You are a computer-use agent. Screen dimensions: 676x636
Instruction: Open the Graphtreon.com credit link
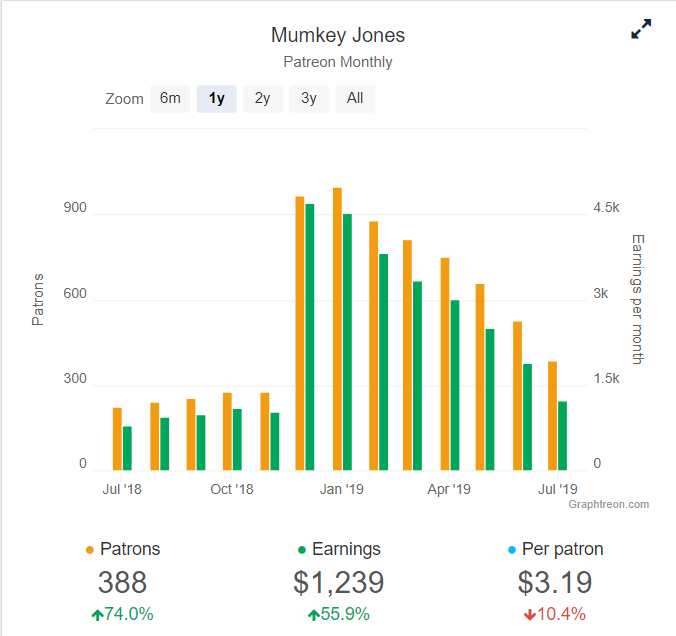tap(608, 504)
